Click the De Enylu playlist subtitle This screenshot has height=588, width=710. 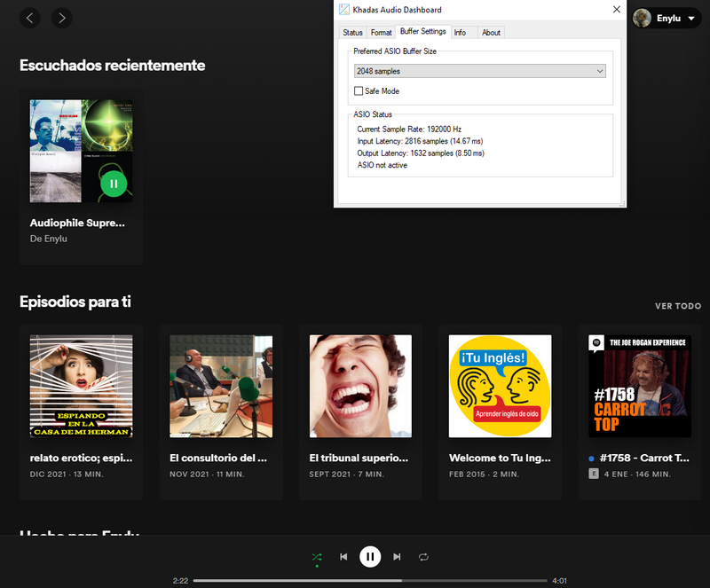tap(49, 239)
